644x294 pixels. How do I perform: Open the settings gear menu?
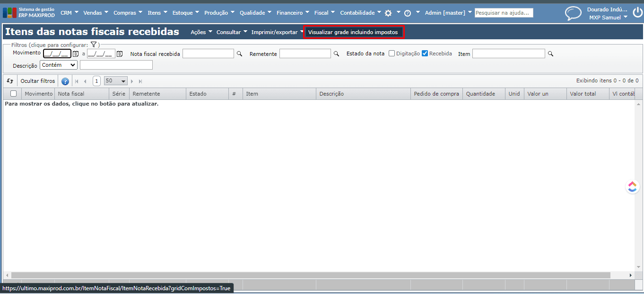click(x=388, y=13)
